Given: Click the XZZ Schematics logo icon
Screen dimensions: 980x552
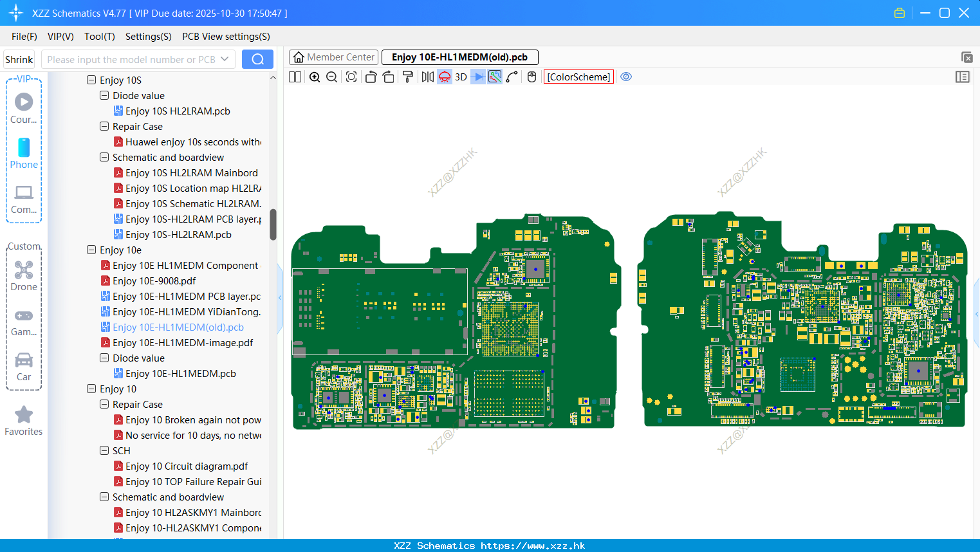Looking at the screenshot, I should [16, 13].
